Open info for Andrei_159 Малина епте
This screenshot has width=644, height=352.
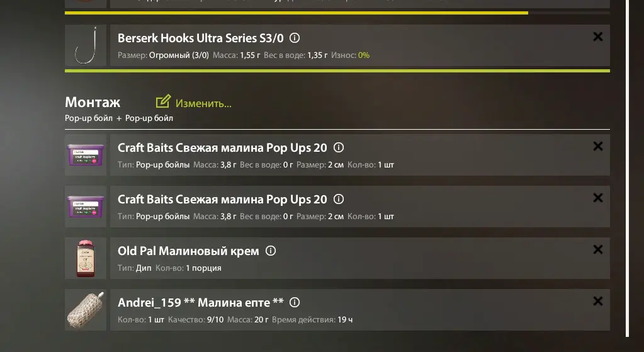click(x=295, y=302)
